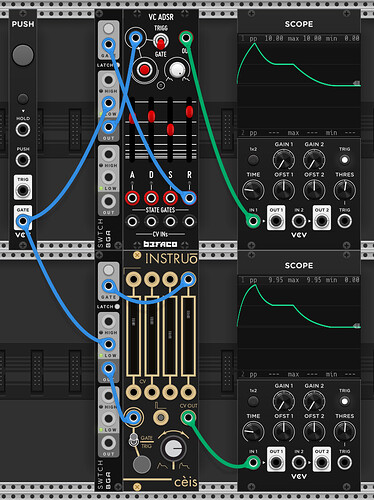This screenshot has width=374, height=500.
Task: Click the GATE output jack on PUSH module
Action: click(x=23, y=221)
